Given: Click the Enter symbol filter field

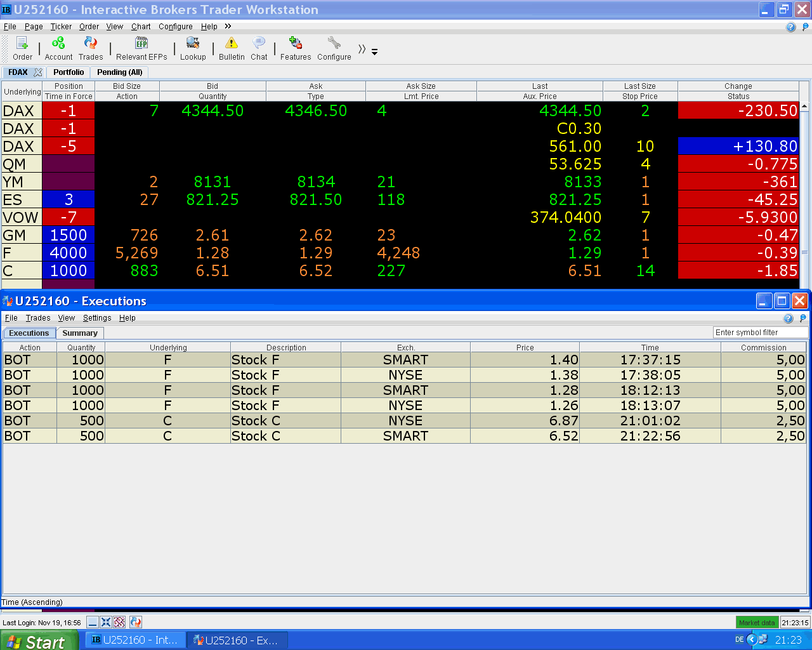Looking at the screenshot, I should (x=760, y=333).
